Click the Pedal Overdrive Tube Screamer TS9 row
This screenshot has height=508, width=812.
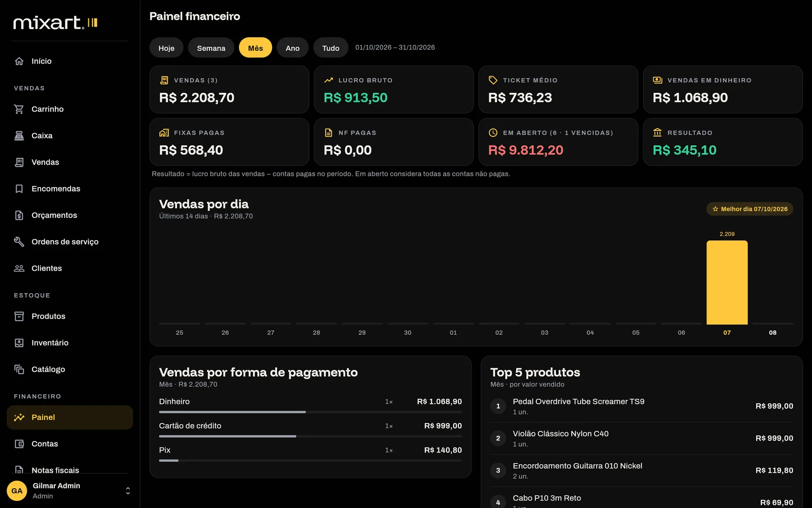tap(641, 406)
